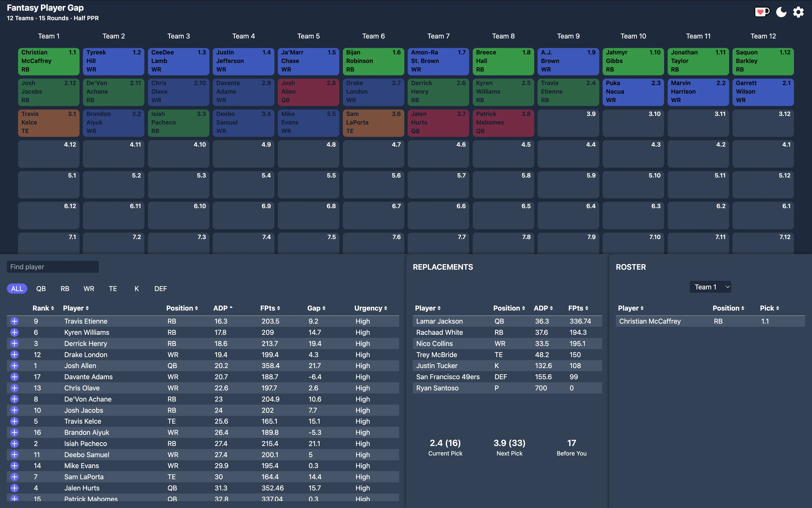
Task: Sort Replacements by the ADP header
Action: coord(543,308)
